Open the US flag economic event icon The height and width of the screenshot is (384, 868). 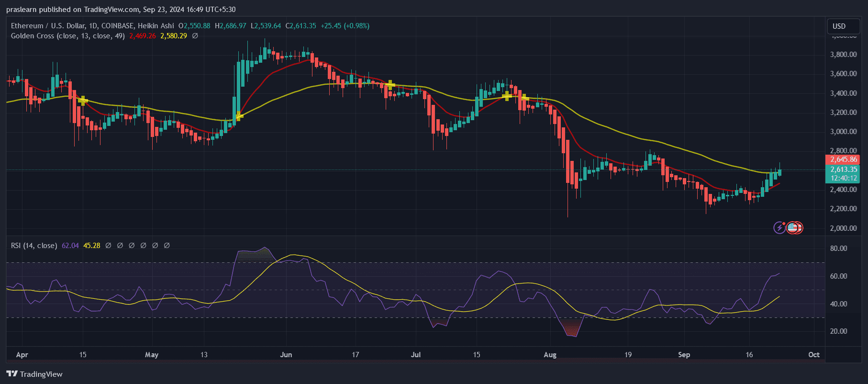pos(793,227)
